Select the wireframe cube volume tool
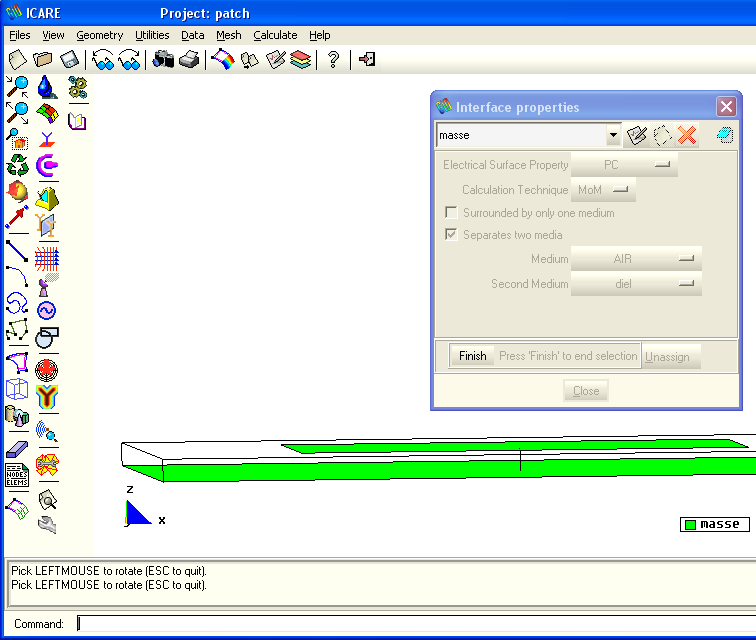The height and width of the screenshot is (640, 756). pos(17,389)
